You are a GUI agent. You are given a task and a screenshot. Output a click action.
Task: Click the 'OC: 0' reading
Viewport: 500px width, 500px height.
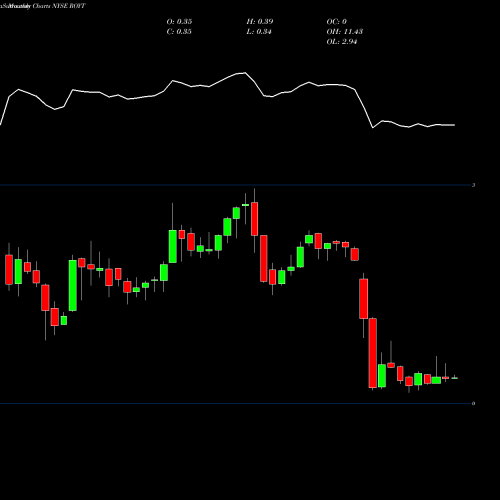tap(336, 22)
